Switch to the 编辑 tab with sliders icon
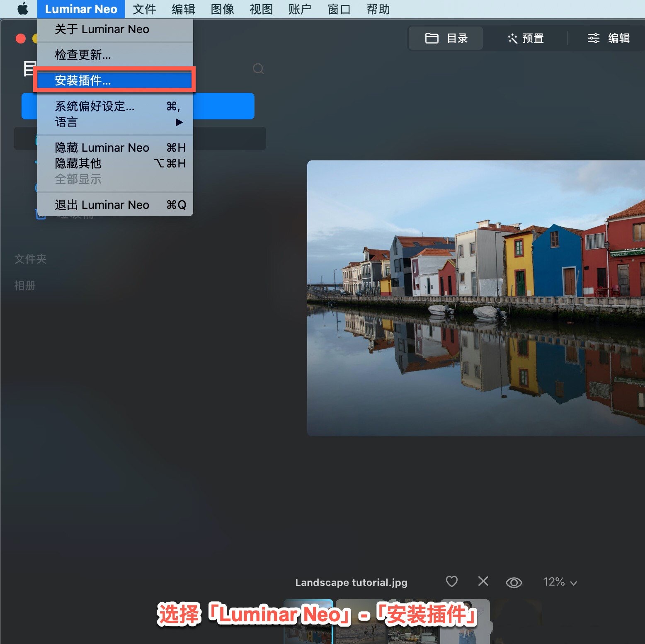 point(609,38)
